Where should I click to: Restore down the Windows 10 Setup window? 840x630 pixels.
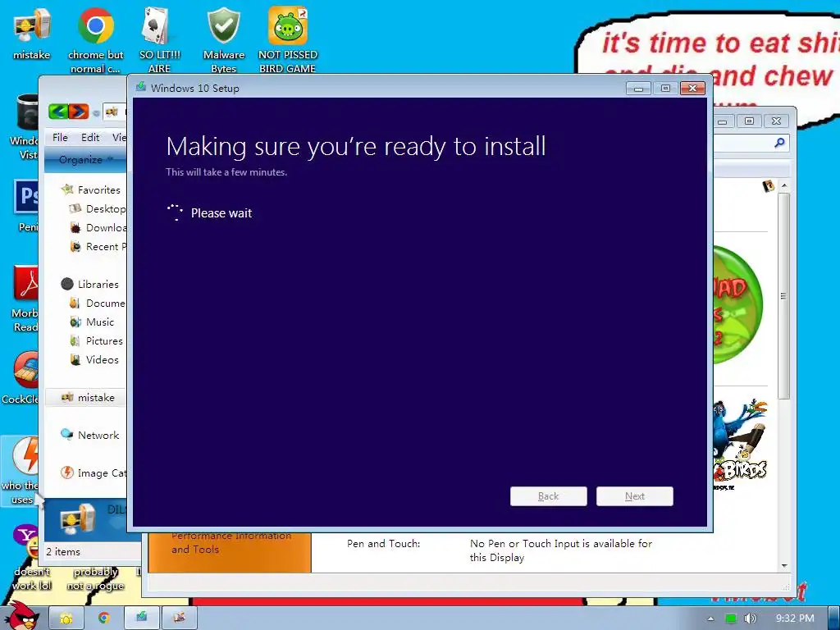click(665, 89)
